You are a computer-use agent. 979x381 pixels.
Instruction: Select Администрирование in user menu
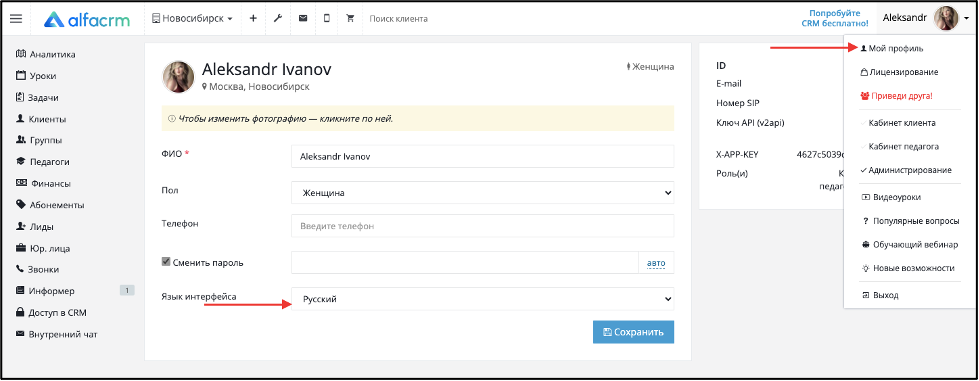(905, 170)
